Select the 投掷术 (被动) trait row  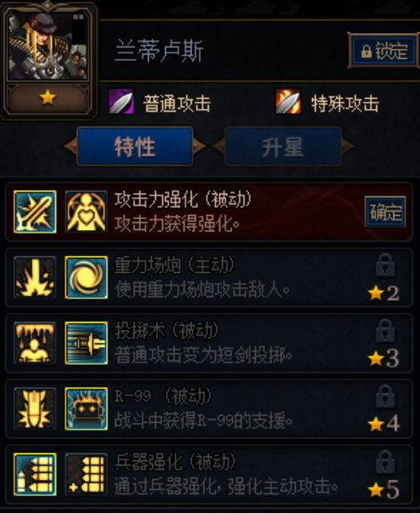(x=209, y=343)
